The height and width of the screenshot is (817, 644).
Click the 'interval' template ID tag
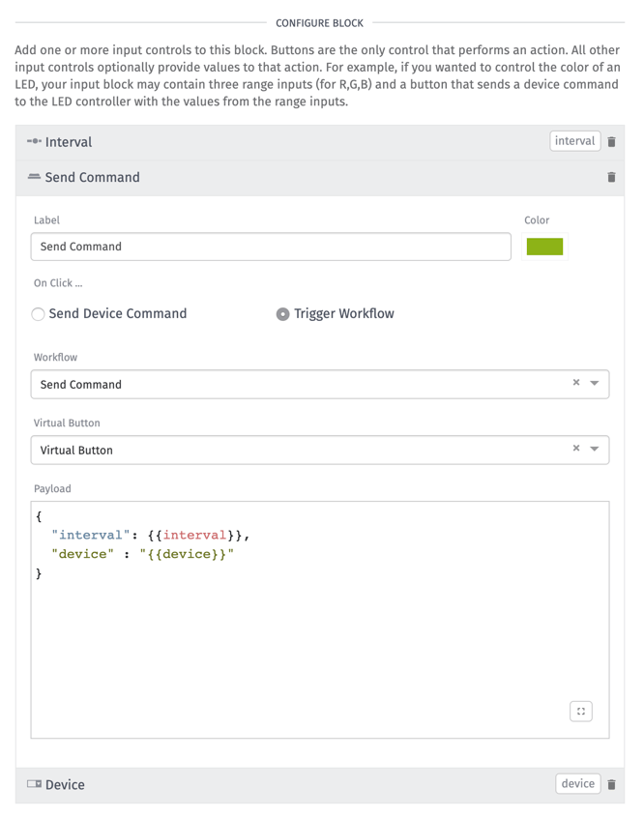[574, 141]
